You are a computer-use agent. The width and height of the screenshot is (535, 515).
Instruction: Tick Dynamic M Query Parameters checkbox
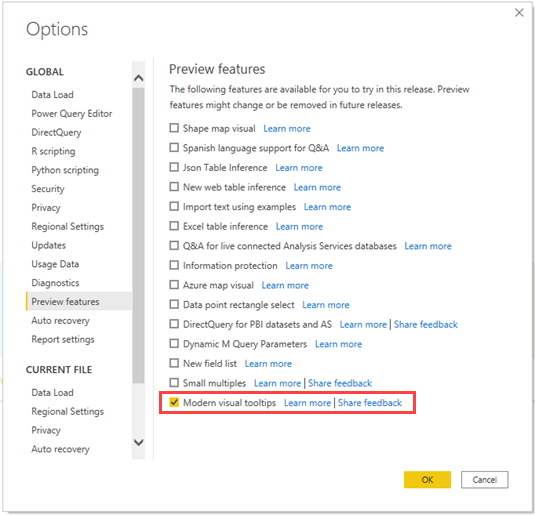[x=174, y=343]
